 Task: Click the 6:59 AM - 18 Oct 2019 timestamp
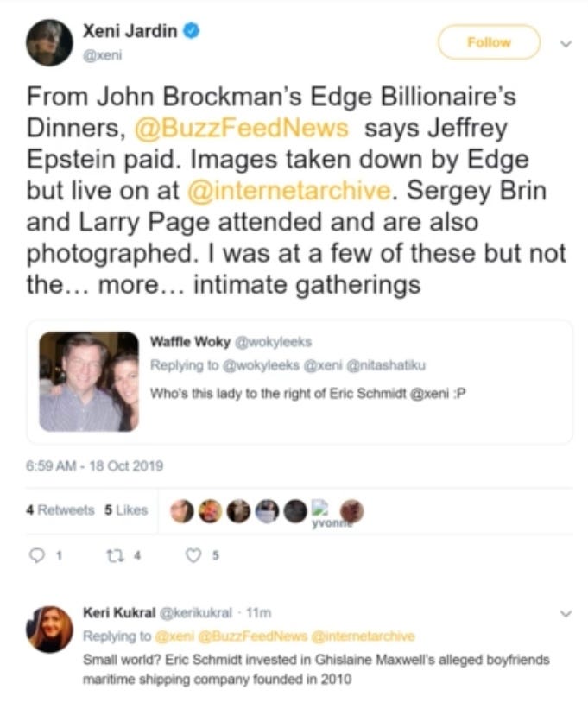(94, 466)
